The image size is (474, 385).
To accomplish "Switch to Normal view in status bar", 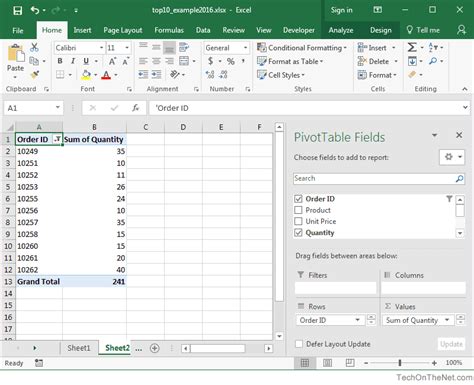I will [305, 363].
